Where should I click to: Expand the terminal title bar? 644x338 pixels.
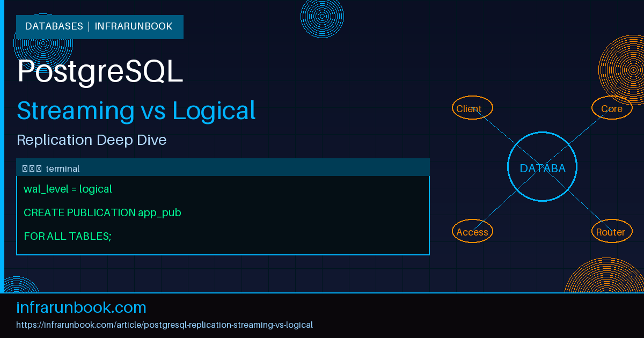223,167
